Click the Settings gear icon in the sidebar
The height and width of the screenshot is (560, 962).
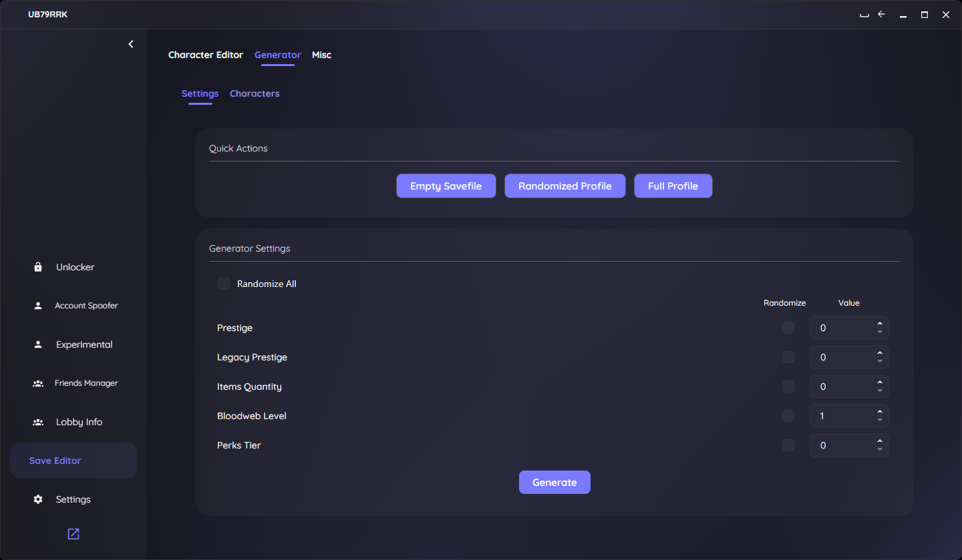pos(38,499)
